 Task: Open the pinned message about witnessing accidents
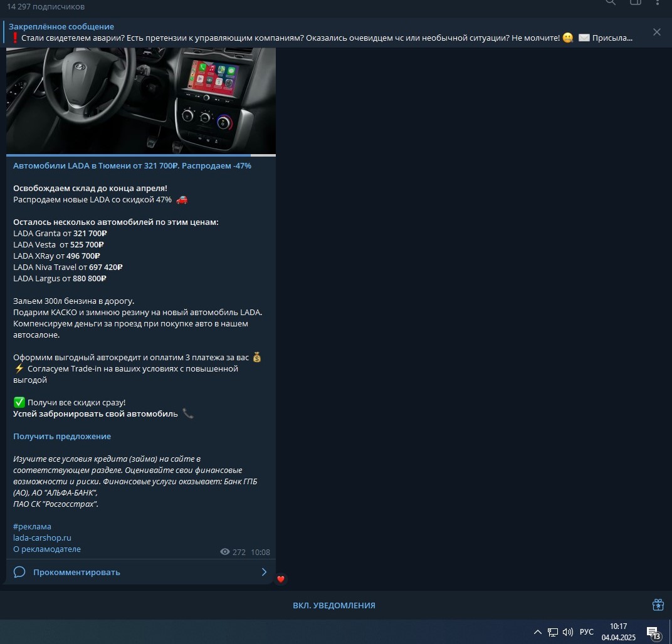pos(320,33)
